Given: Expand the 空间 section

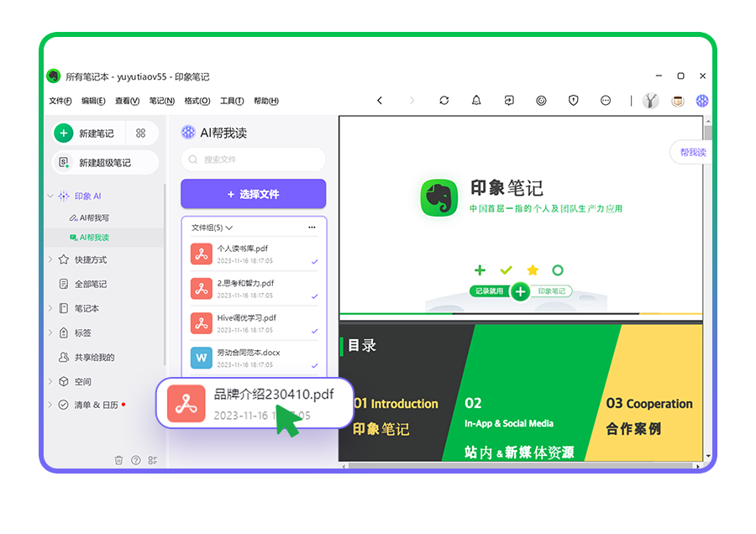Looking at the screenshot, I should [x=50, y=381].
